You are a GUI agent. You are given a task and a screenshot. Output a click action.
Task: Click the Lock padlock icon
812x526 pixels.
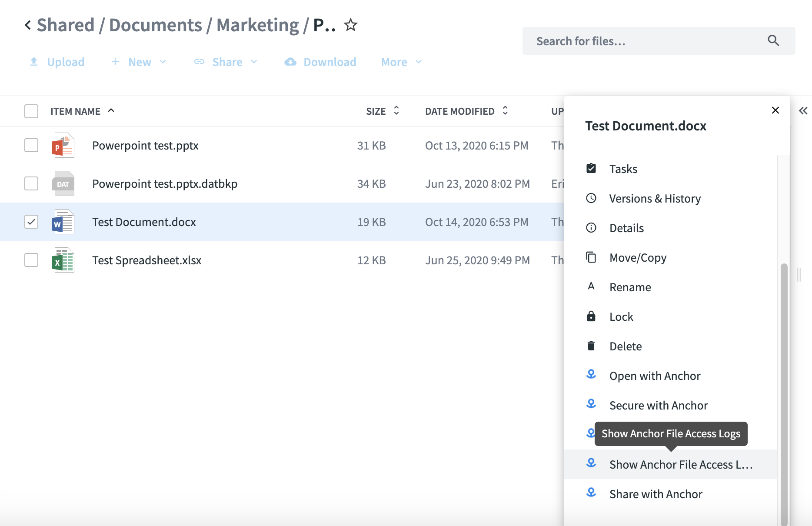pos(591,316)
